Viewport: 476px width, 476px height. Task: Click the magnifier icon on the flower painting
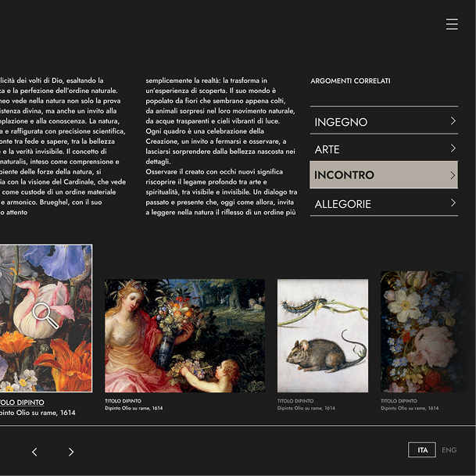pyautogui.click(x=45, y=316)
